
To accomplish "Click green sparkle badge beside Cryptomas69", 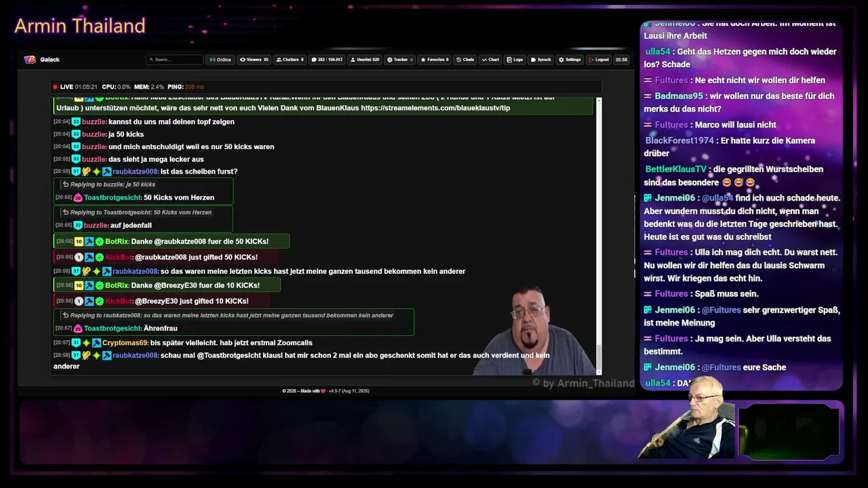I will pos(86,343).
